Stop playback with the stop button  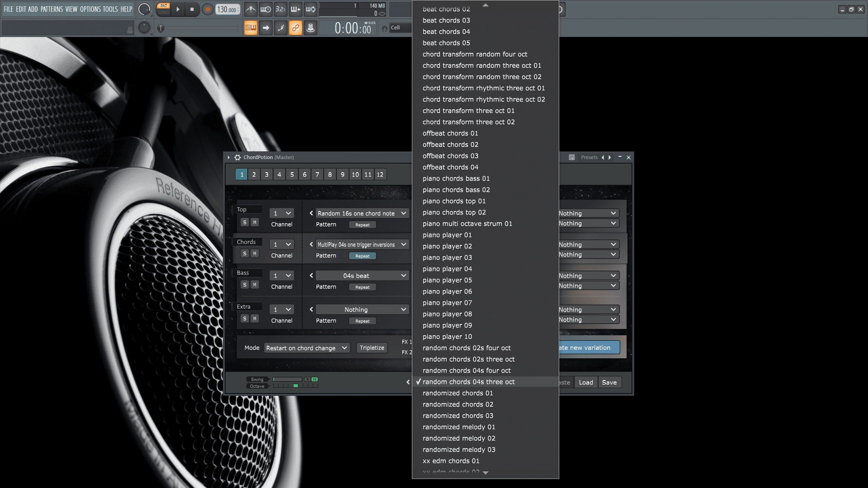(192, 9)
